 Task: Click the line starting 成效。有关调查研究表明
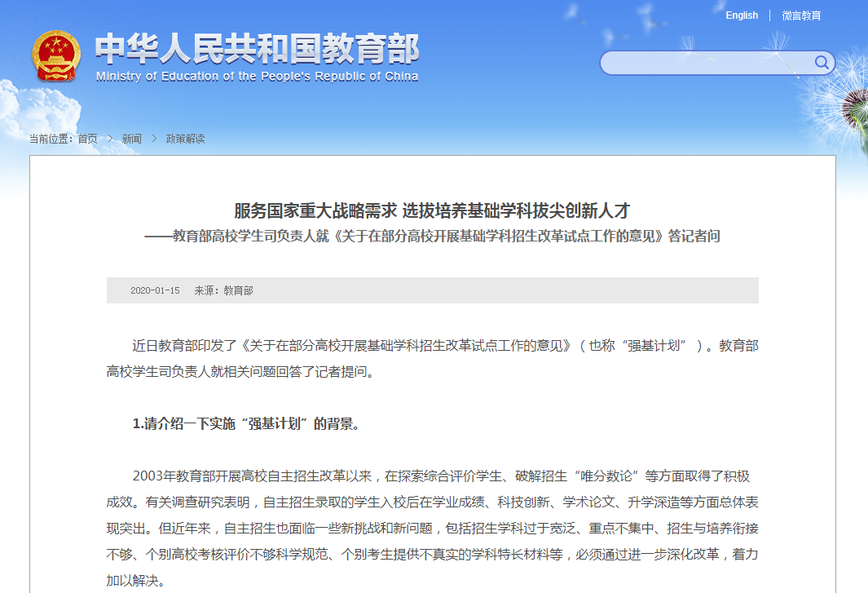tap(432, 502)
